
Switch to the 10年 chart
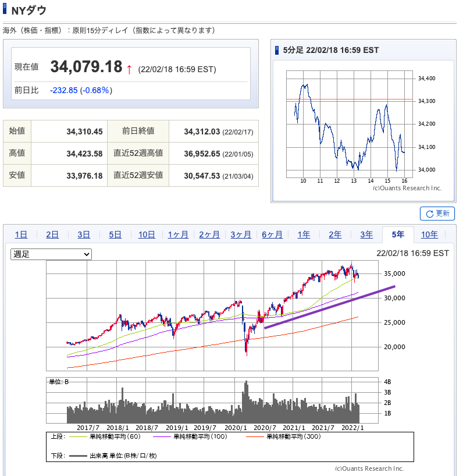pos(429,235)
